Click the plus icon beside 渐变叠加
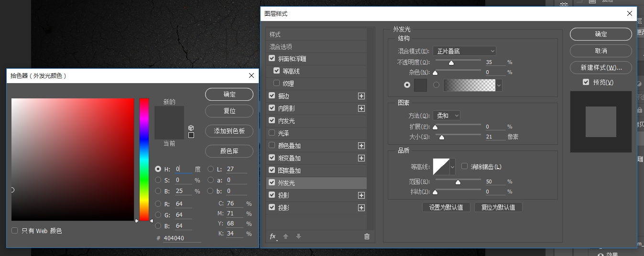Viewport: 644px width, 256px height. (361, 158)
